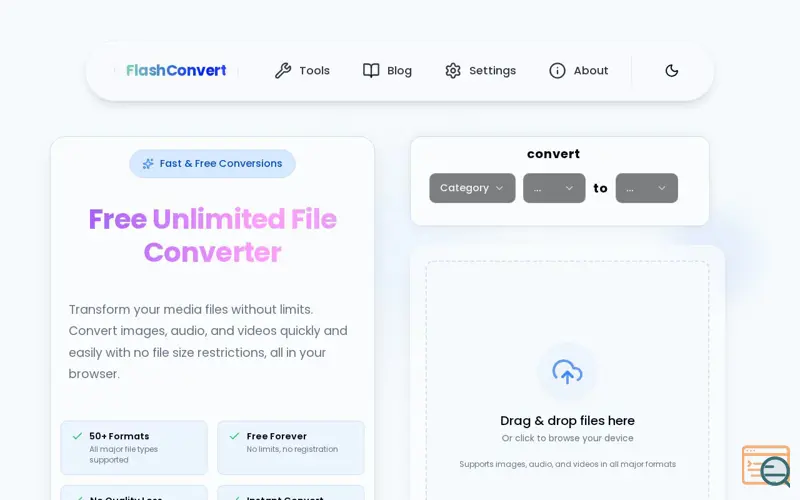The image size is (800, 500).
Task: Open the Settings nav item
Action: point(480,70)
